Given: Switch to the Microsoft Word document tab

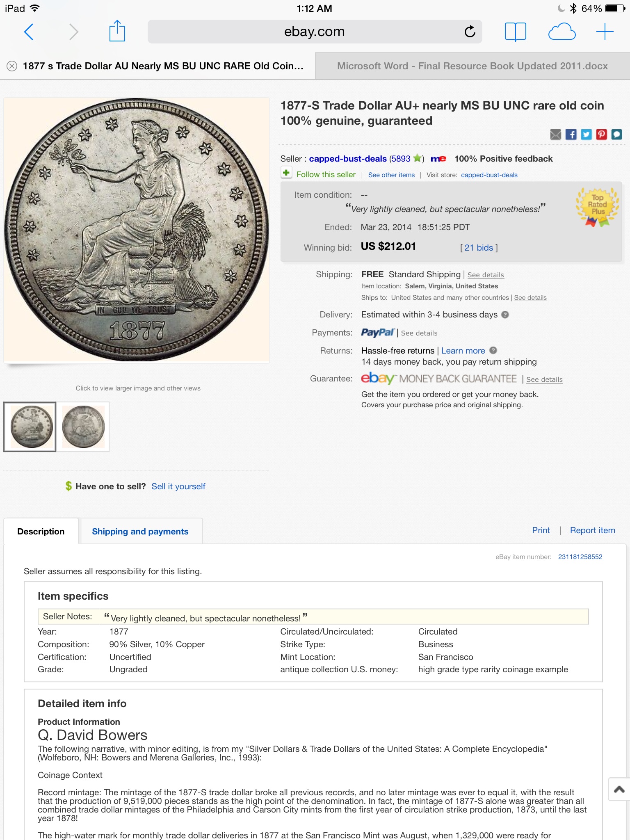Looking at the screenshot, I should click(472, 66).
